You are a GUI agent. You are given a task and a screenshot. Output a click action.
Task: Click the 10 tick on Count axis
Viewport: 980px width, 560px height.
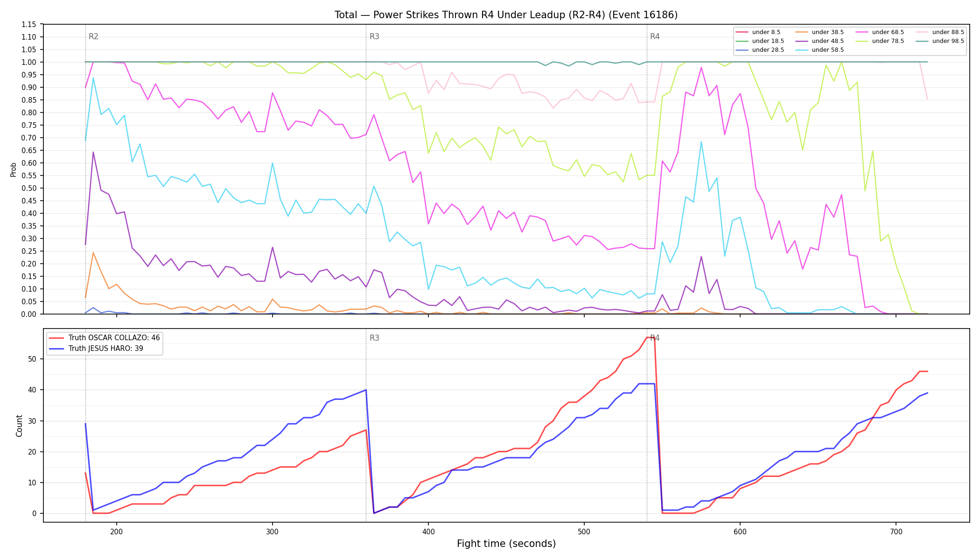pyautogui.click(x=33, y=483)
